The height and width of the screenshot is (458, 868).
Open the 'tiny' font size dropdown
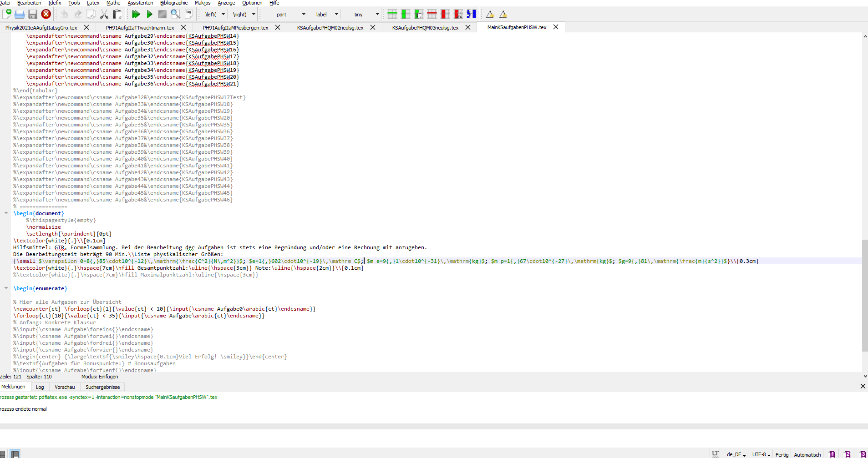pos(366,15)
